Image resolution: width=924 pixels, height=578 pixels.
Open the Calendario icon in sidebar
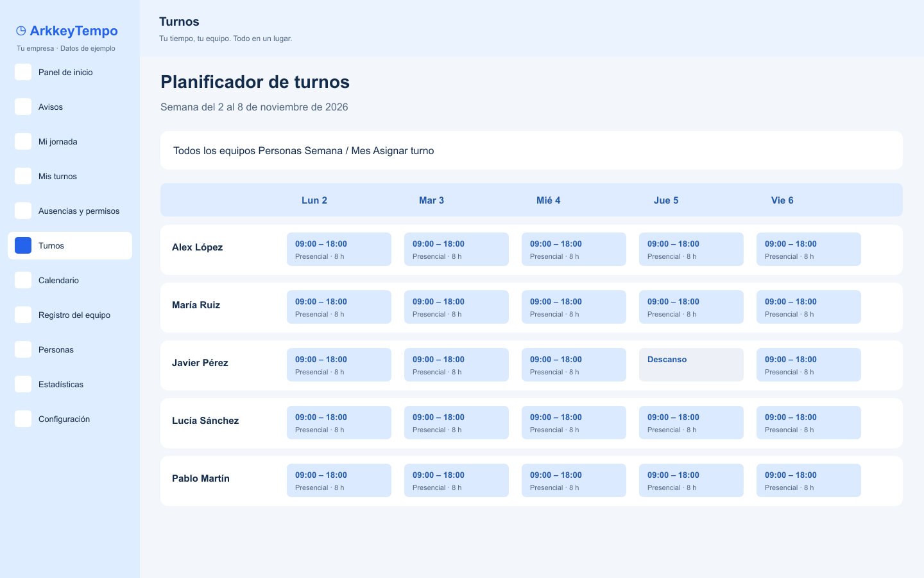(x=23, y=280)
